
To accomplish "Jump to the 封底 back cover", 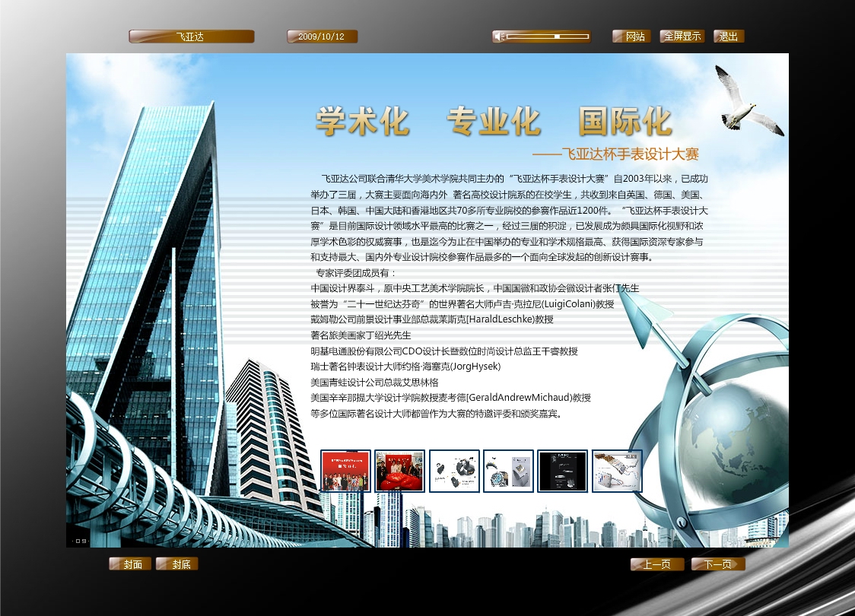I will click(176, 564).
